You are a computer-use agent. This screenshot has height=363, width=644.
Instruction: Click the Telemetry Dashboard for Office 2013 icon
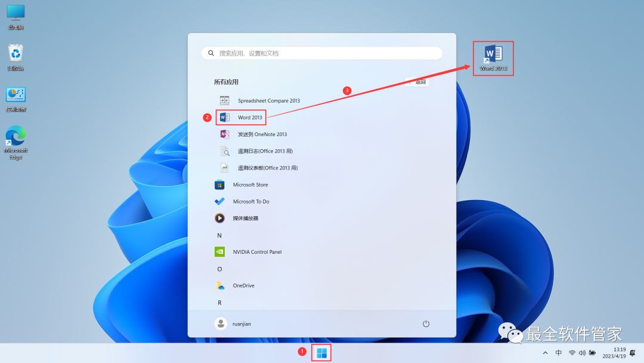[224, 168]
